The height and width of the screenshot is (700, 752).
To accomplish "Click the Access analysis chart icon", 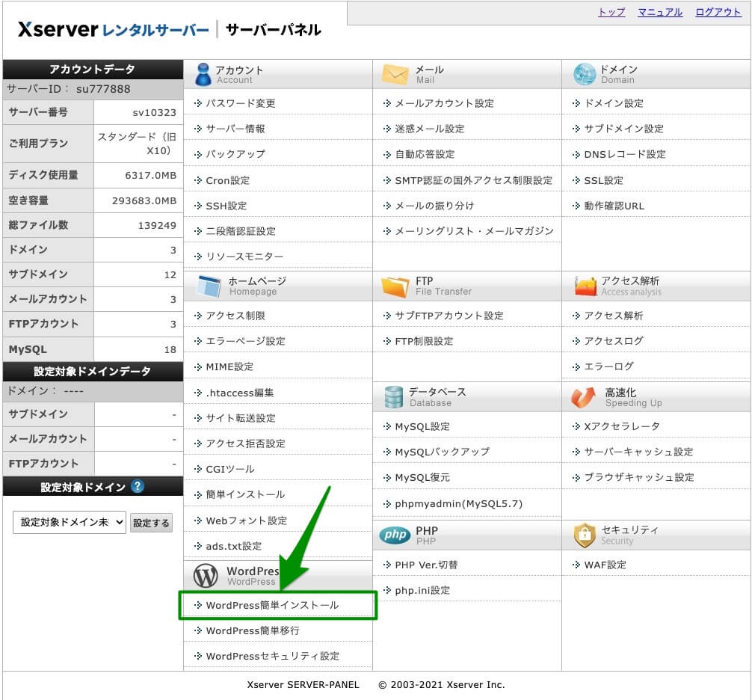I will point(585,286).
